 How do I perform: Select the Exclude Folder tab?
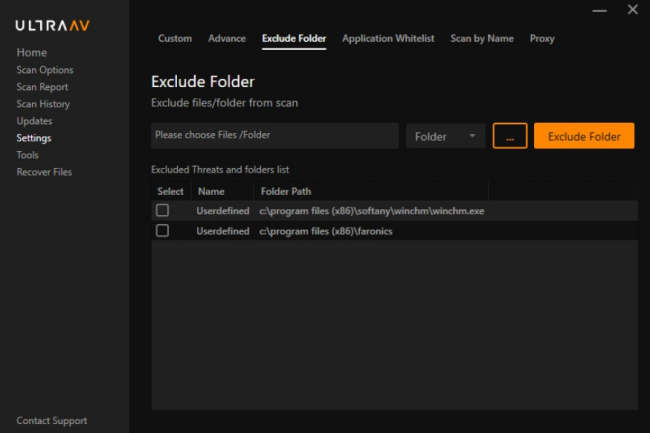294,39
